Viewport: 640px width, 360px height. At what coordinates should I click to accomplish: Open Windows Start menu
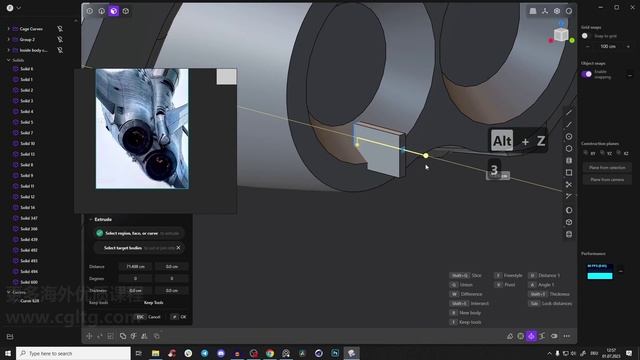click(x=7, y=353)
